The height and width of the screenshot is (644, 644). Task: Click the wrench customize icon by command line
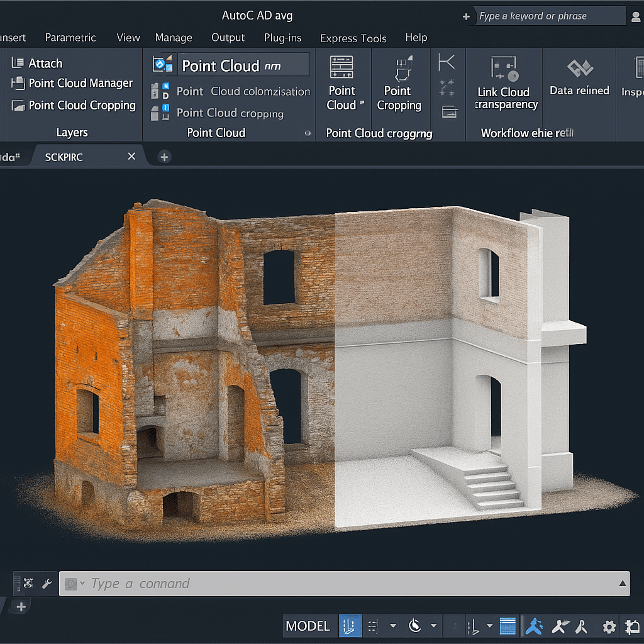[x=47, y=584]
